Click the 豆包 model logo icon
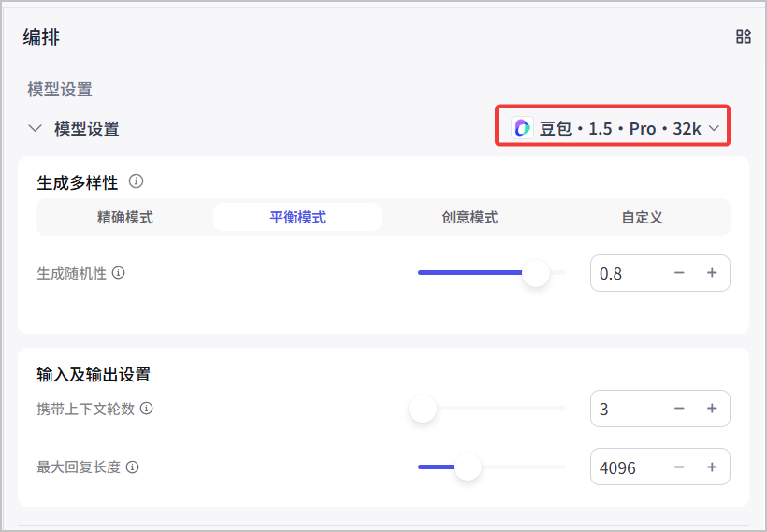Screen dimensions: 767x532 (522, 128)
